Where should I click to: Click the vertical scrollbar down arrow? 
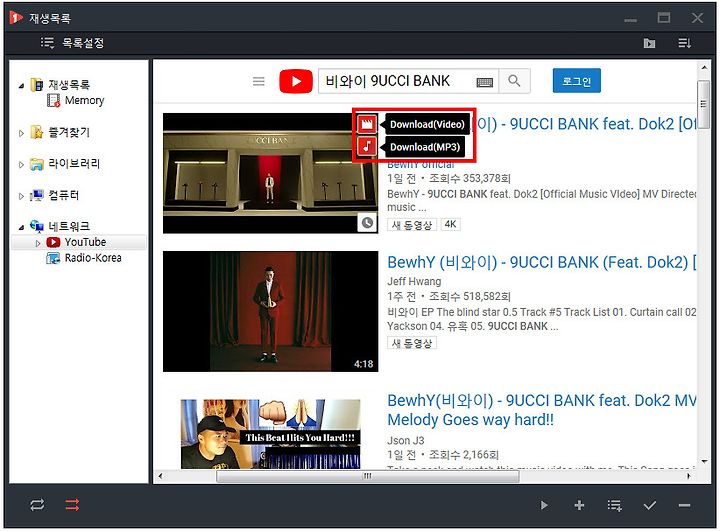pos(704,461)
